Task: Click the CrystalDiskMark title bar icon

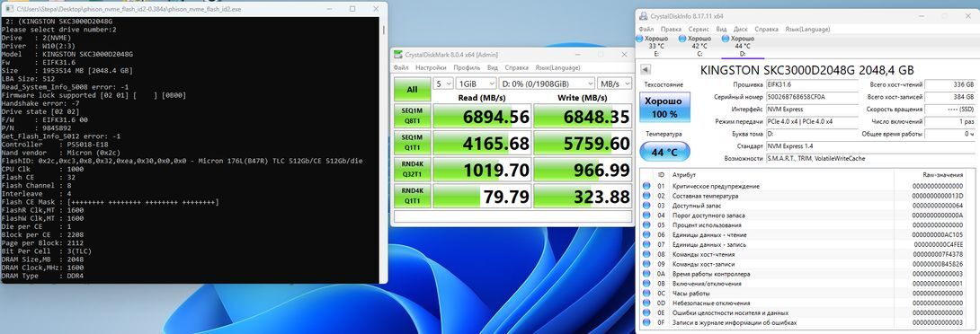Action: (398, 55)
